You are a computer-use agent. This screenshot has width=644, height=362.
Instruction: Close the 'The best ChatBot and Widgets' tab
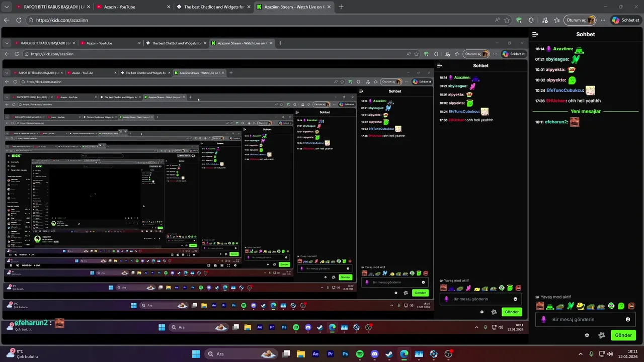coord(249,7)
